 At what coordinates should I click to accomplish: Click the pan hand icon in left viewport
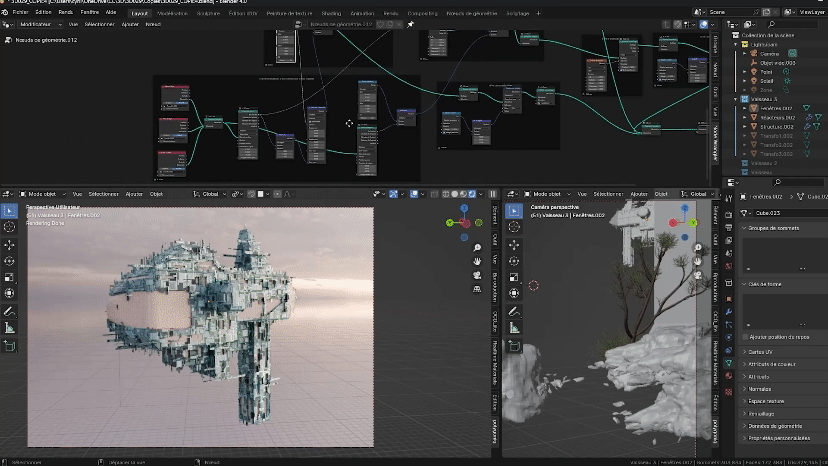(x=478, y=261)
